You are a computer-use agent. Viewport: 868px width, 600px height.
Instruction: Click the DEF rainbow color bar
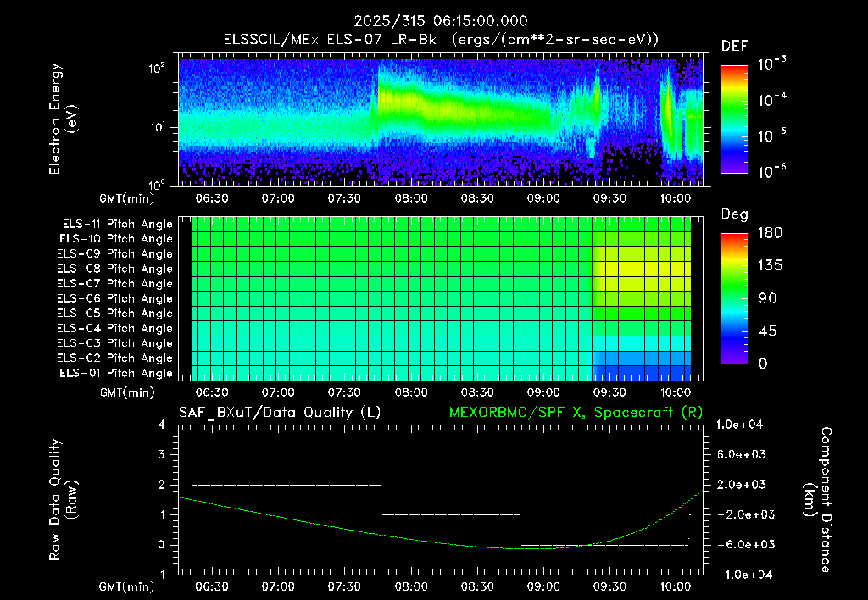[x=735, y=119]
